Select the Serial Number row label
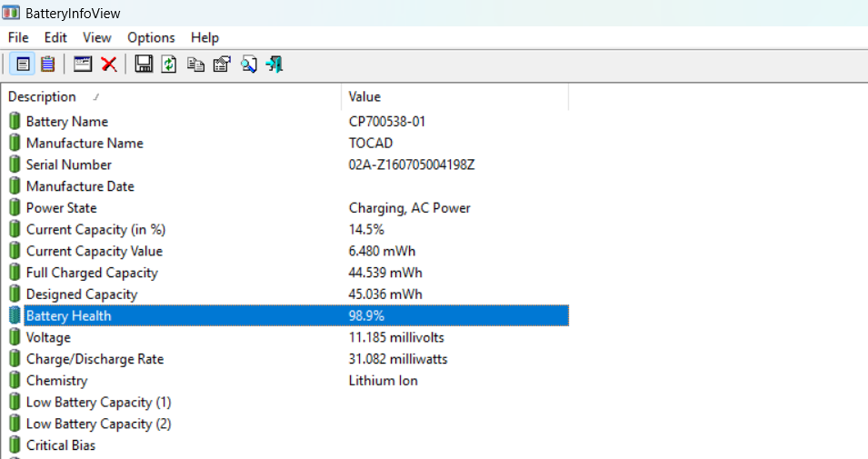This screenshot has width=868, height=459. [69, 165]
